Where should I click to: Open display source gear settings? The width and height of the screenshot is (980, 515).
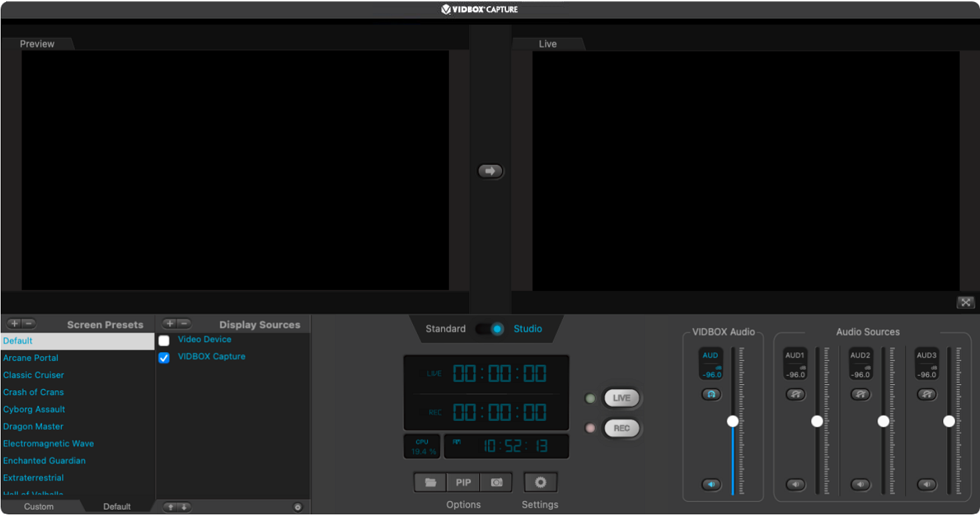point(298,507)
